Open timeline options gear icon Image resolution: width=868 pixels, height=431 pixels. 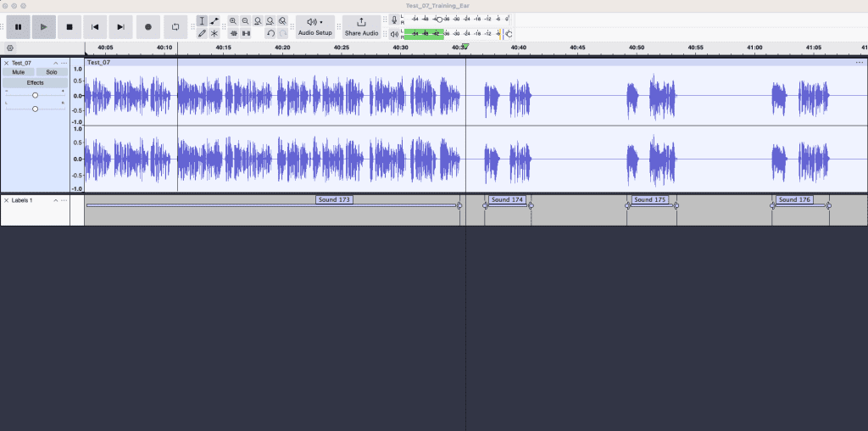pyautogui.click(x=10, y=48)
